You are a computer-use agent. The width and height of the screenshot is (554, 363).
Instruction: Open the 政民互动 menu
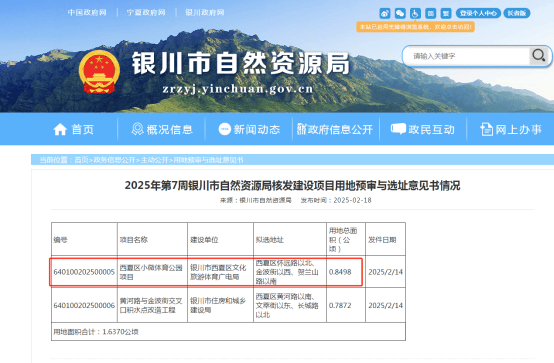(x=423, y=129)
